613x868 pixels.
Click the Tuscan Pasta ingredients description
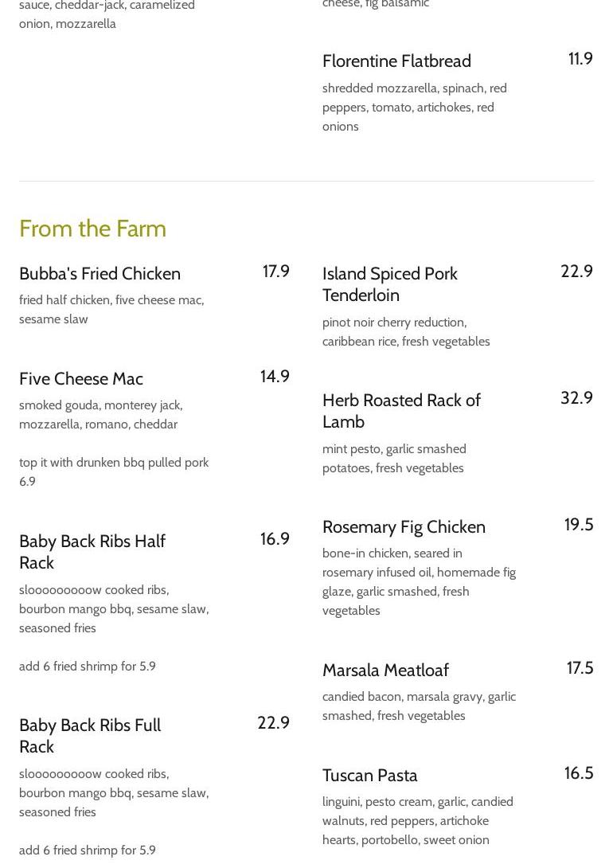coord(417,821)
